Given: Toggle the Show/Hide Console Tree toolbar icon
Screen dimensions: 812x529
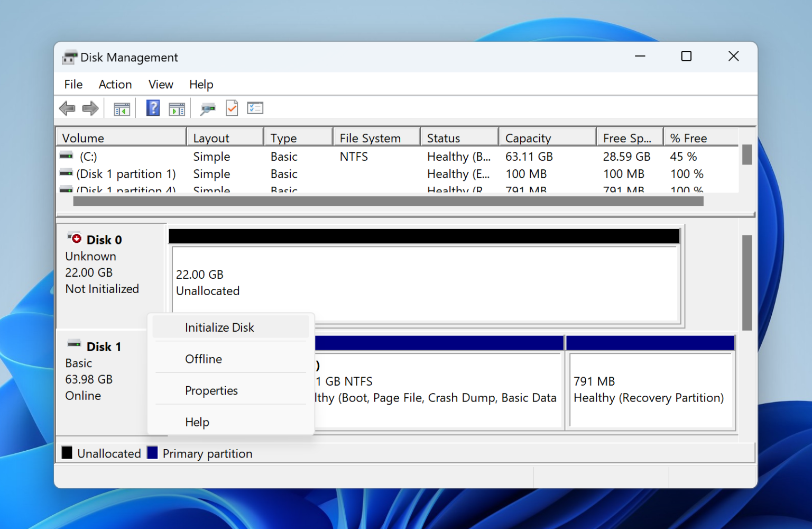Looking at the screenshot, I should [x=122, y=108].
